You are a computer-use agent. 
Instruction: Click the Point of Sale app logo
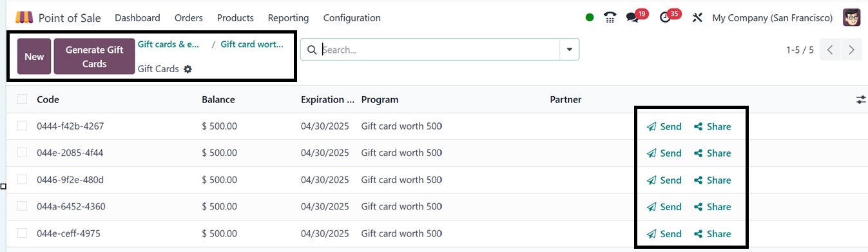click(24, 17)
